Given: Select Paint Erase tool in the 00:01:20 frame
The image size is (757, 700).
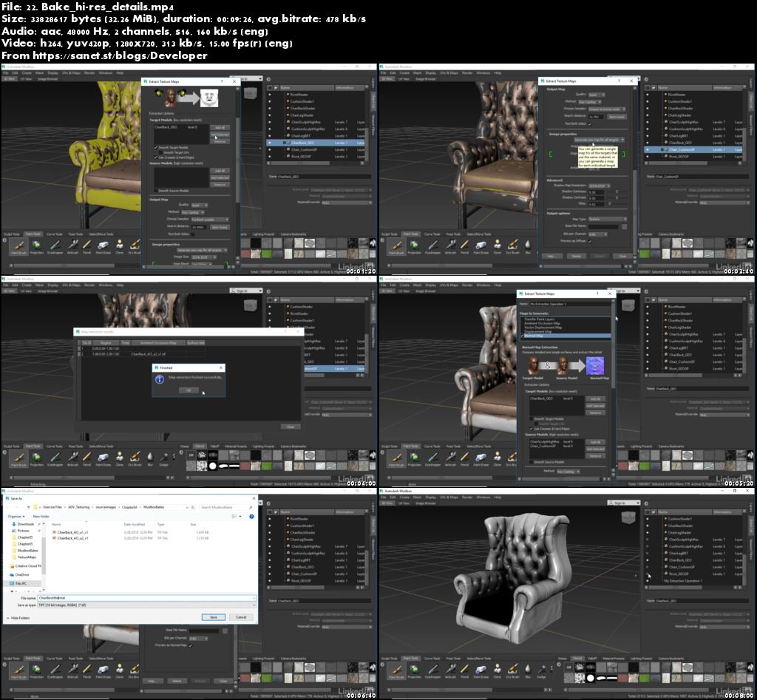Looking at the screenshot, I should click(103, 246).
